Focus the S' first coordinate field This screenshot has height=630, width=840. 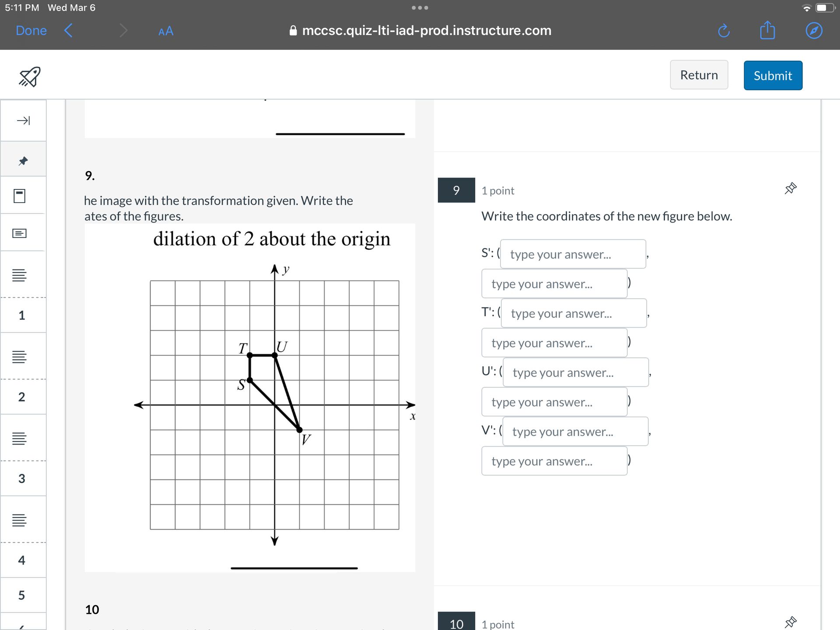point(573,254)
